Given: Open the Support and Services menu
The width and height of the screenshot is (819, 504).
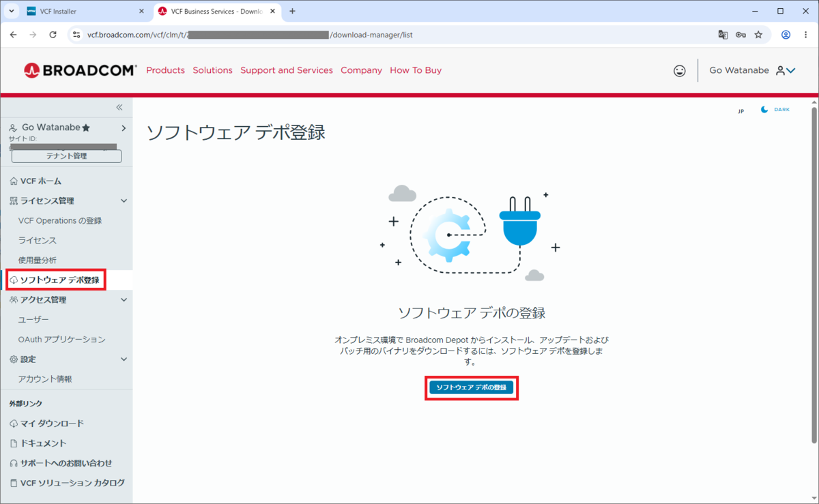Looking at the screenshot, I should tap(287, 70).
